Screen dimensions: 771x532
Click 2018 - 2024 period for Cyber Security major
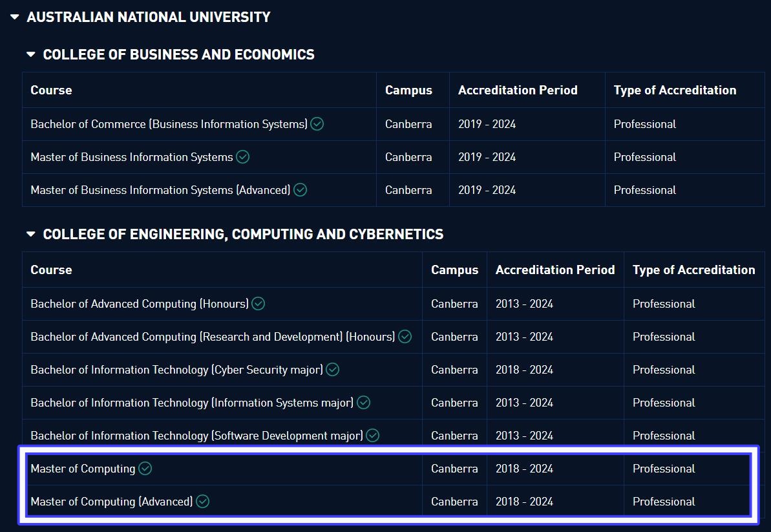coord(524,370)
